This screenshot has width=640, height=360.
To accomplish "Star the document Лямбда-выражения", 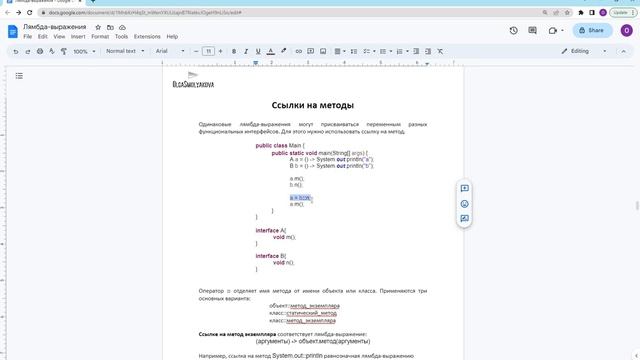I will tap(98, 27).
